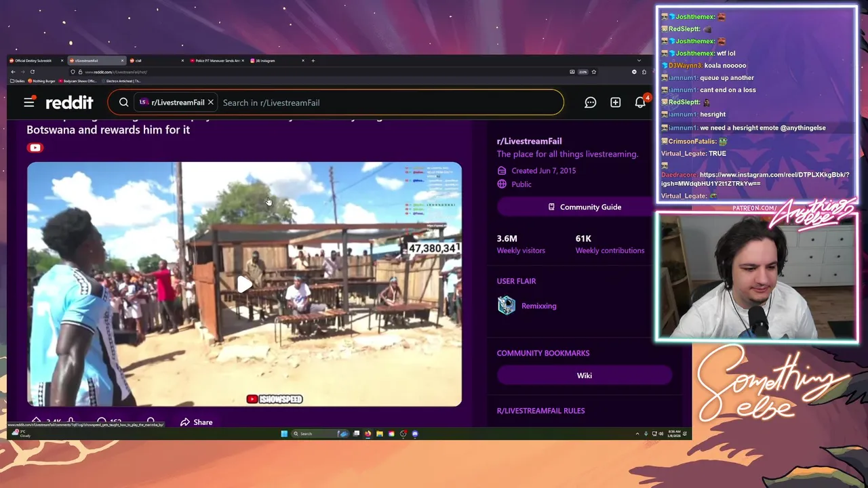Remove the r/LivestreamFail search filter

click(x=210, y=102)
